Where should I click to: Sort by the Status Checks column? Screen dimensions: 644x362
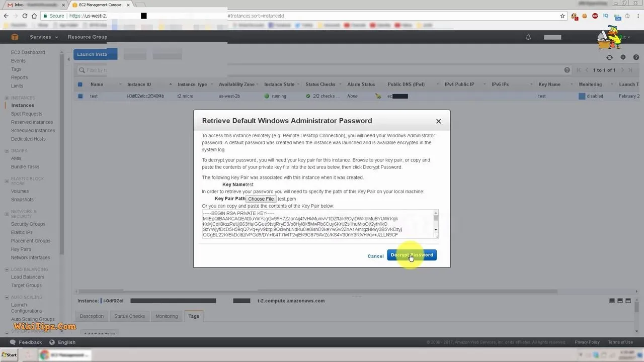[320, 84]
